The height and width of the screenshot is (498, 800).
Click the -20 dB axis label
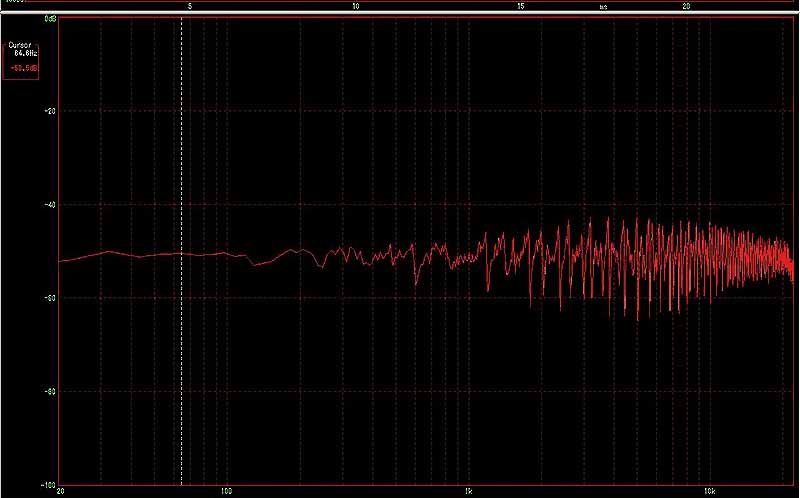click(x=50, y=111)
